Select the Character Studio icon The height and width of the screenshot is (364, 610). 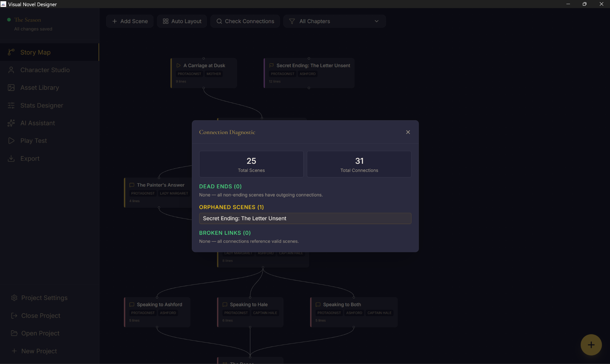(x=11, y=70)
